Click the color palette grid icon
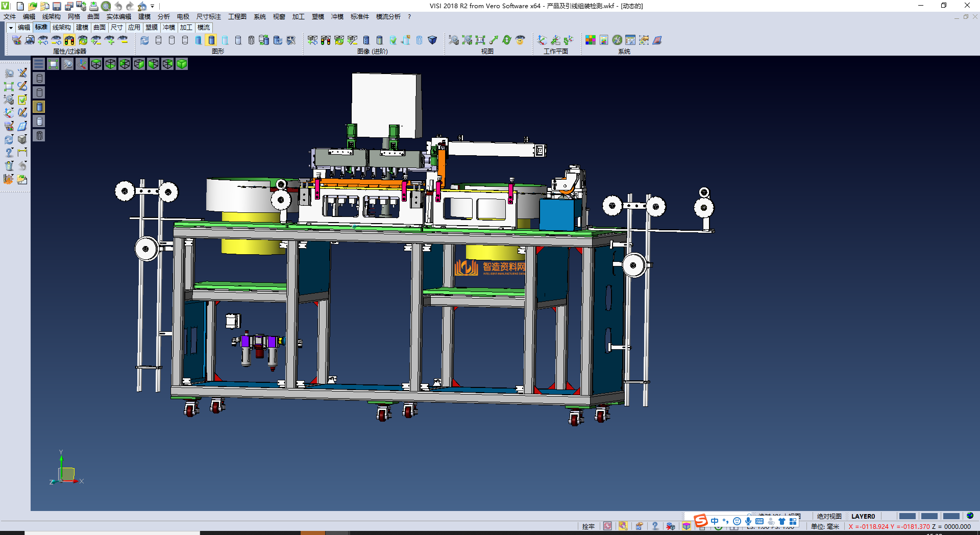This screenshot has height=535, width=980. click(590, 40)
